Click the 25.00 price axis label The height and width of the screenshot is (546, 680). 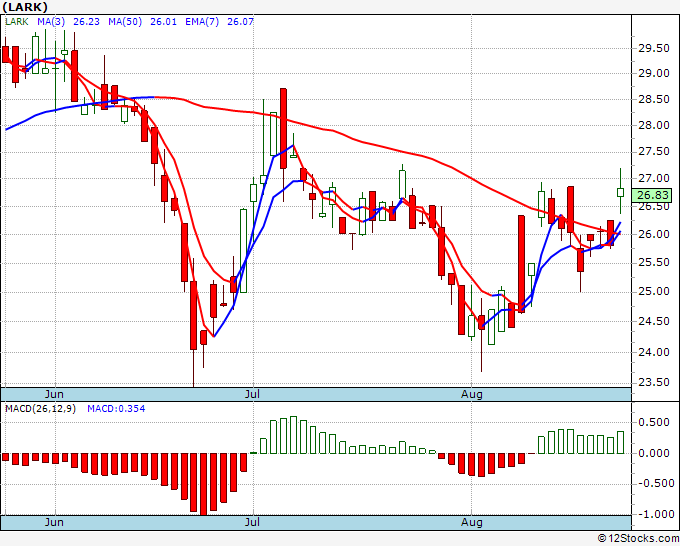654,291
